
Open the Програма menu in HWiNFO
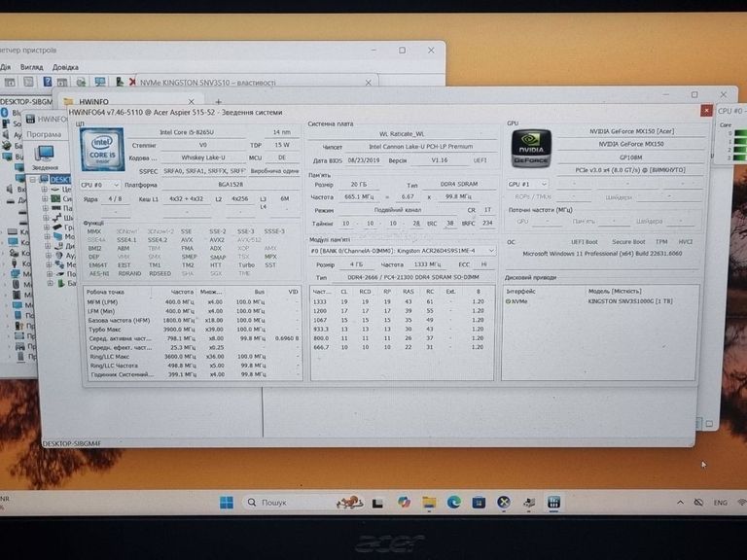pyautogui.click(x=44, y=134)
